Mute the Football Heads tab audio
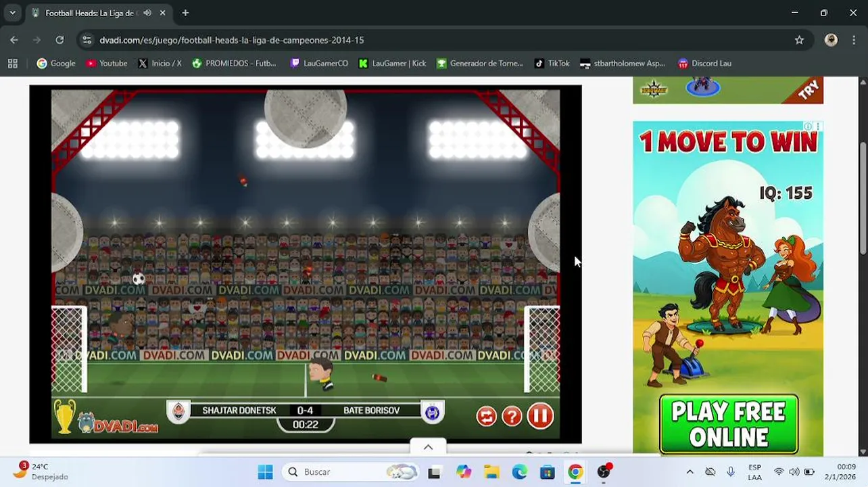 (147, 13)
